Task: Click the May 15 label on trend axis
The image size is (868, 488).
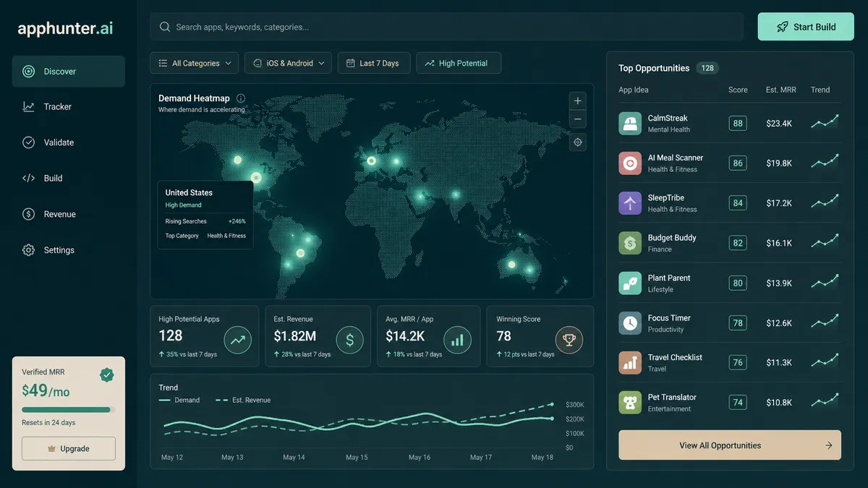Action: point(357,458)
